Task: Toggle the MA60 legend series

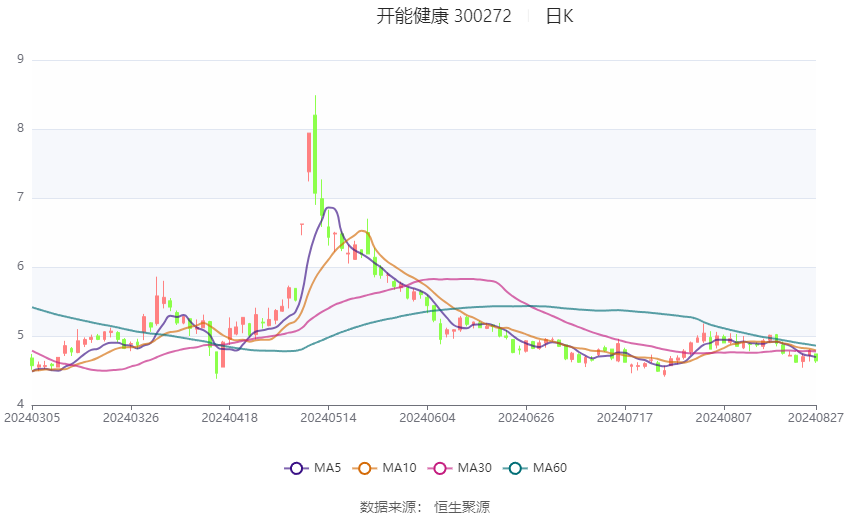Action: tap(535, 468)
